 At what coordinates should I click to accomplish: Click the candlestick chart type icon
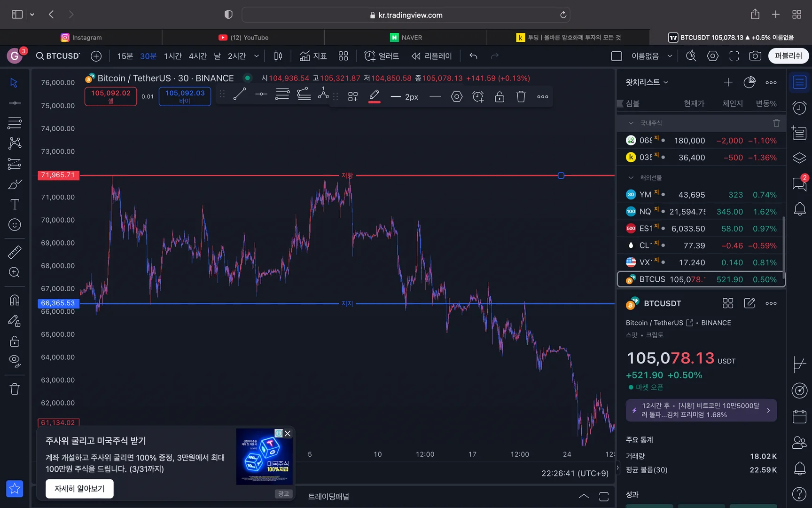pyautogui.click(x=278, y=56)
